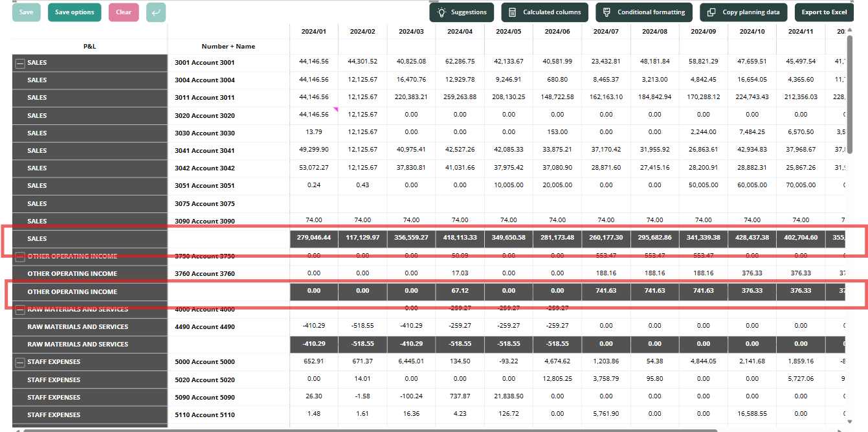Click the Save button

tap(27, 12)
